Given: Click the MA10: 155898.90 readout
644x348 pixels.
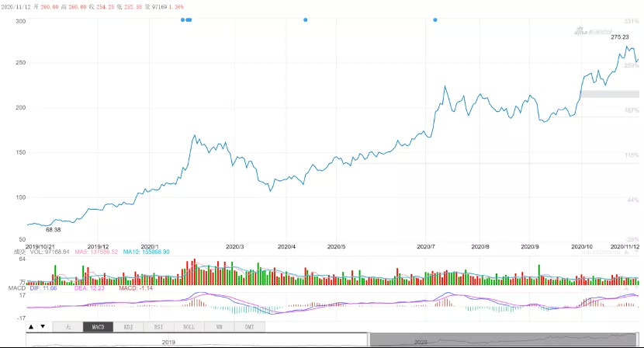Looking at the screenshot, I should [146, 252].
